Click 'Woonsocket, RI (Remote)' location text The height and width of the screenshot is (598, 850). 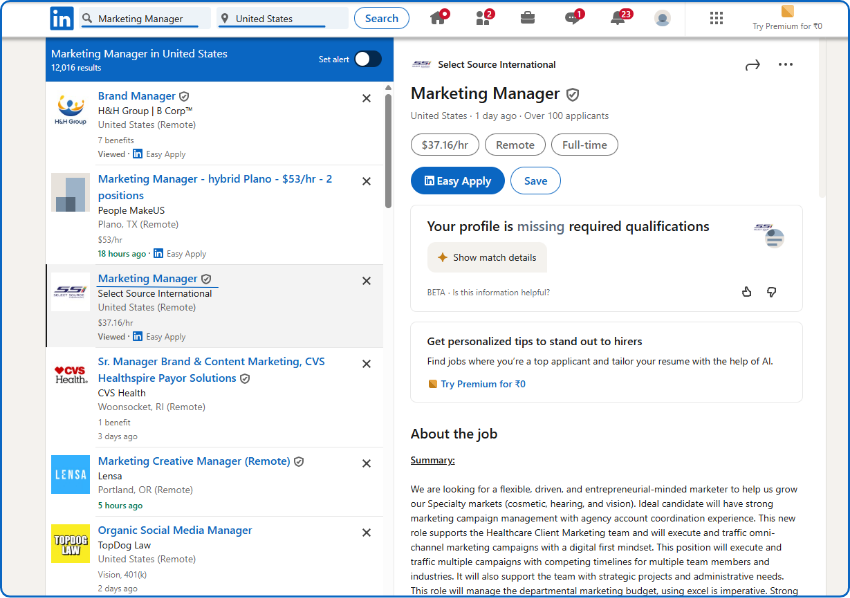[x=151, y=407]
